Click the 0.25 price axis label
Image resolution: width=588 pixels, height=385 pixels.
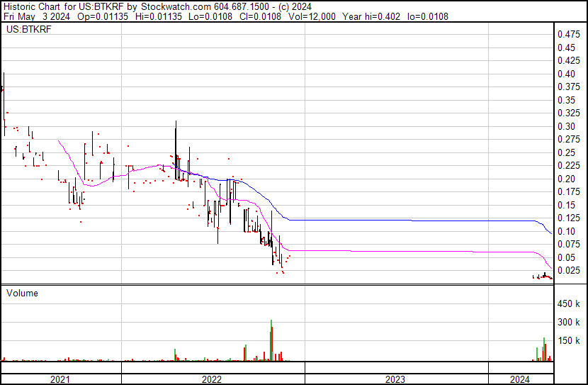click(x=565, y=152)
